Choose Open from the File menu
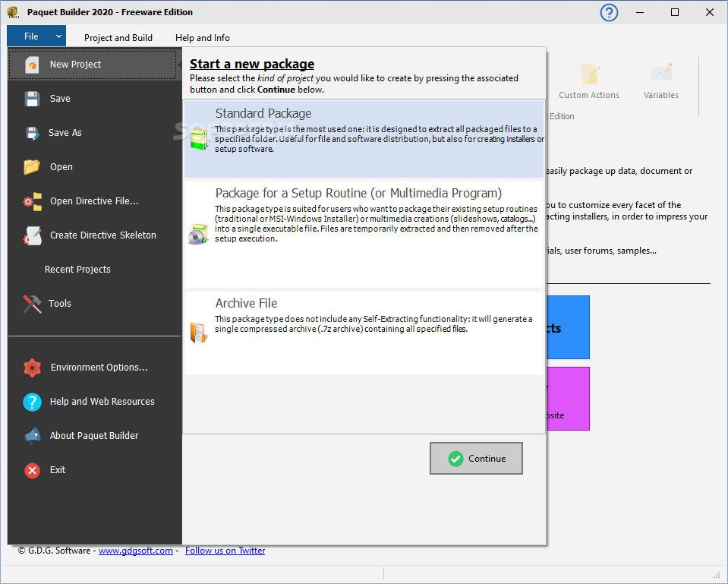This screenshot has width=728, height=584. (95, 167)
